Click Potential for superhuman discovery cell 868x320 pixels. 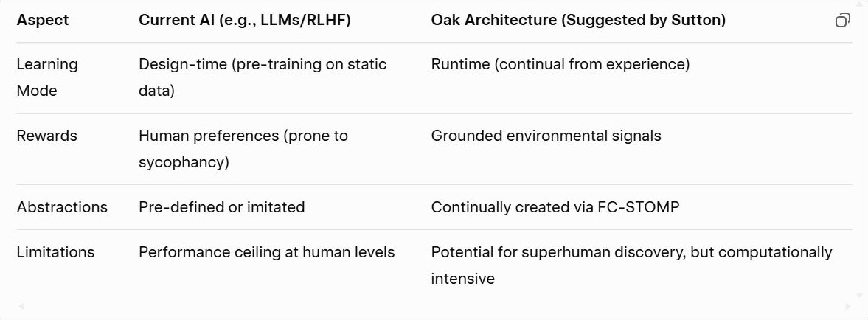(631, 265)
